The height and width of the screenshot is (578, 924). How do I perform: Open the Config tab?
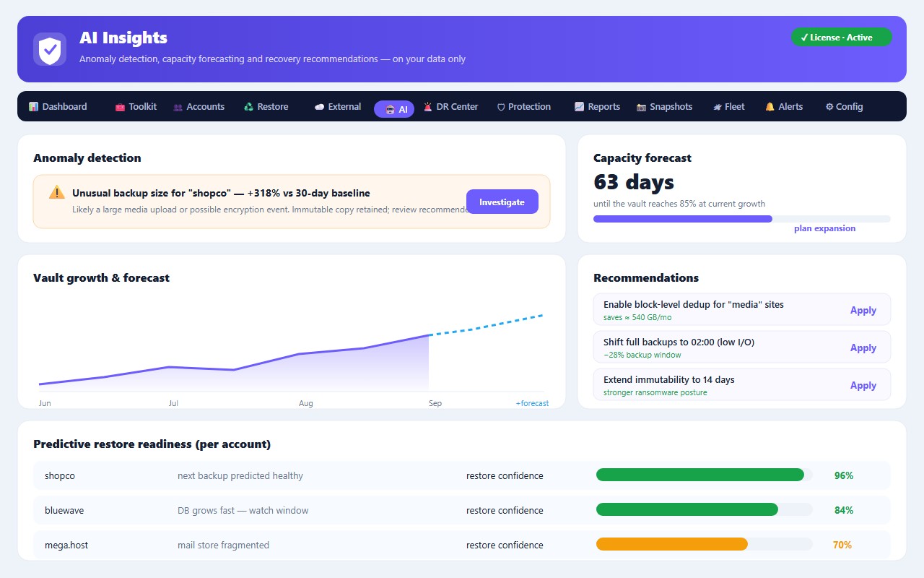coord(844,106)
